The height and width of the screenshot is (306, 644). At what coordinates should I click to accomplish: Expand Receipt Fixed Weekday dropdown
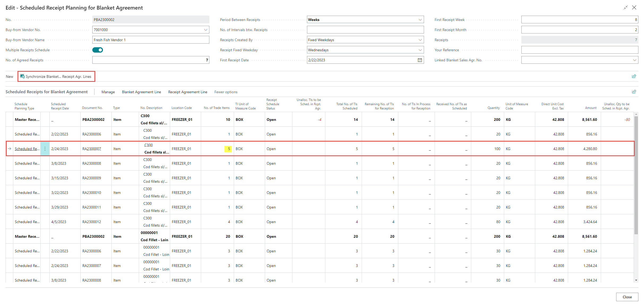pyautogui.click(x=420, y=50)
